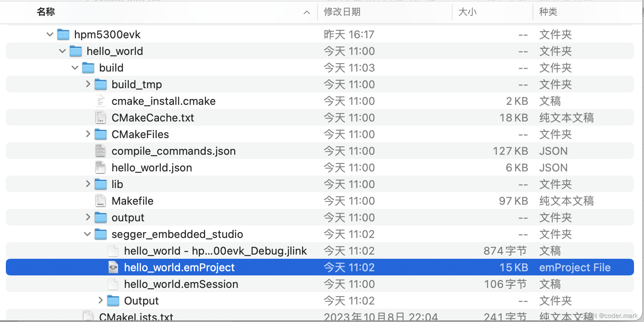Click the segger_embedded_studio folder icon

101,234
